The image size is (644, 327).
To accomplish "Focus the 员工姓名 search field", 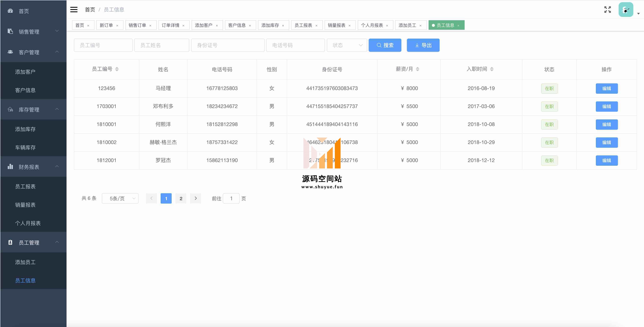I will coord(162,45).
